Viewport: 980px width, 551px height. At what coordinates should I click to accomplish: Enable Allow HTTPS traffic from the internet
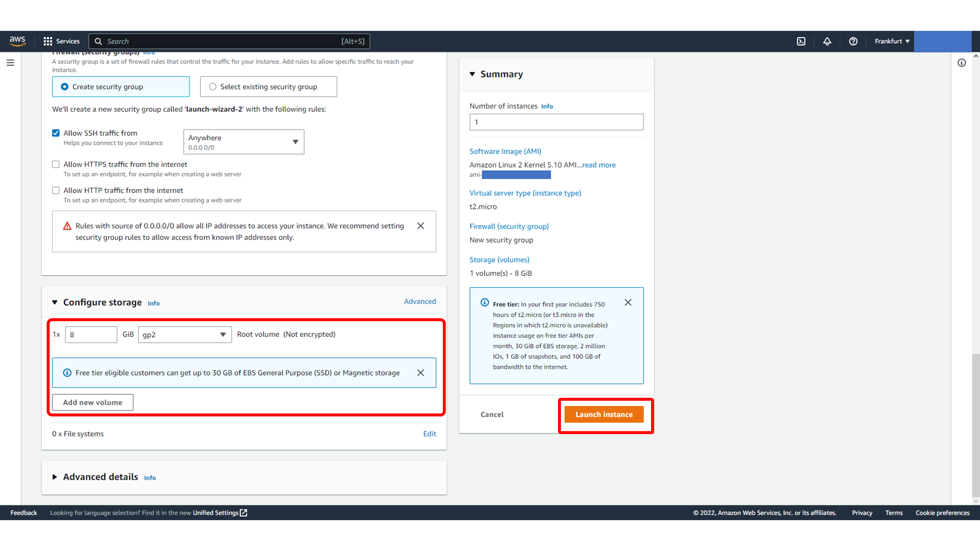(56, 164)
